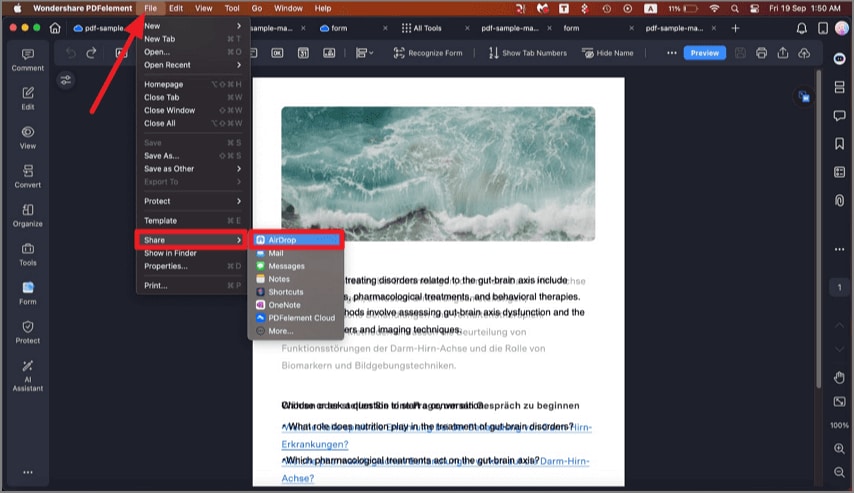The image size is (854, 493).
Task: Expand the Open Recent submenu
Action: 192,65
